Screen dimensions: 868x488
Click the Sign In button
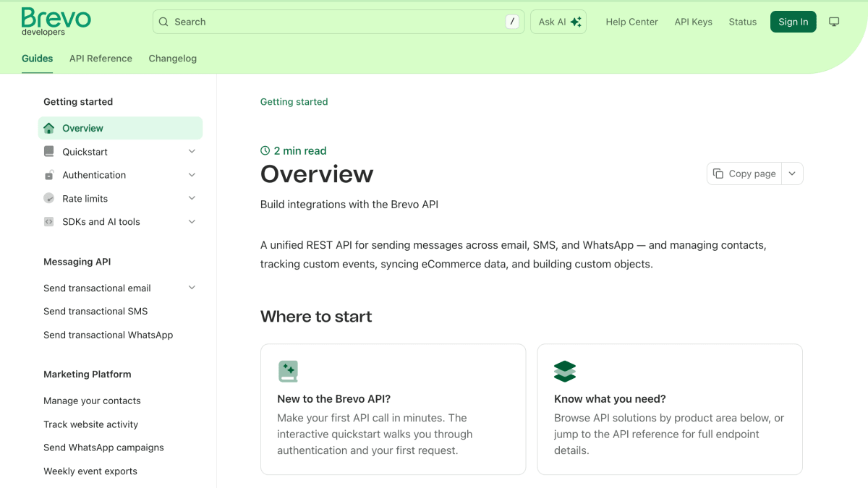point(793,22)
